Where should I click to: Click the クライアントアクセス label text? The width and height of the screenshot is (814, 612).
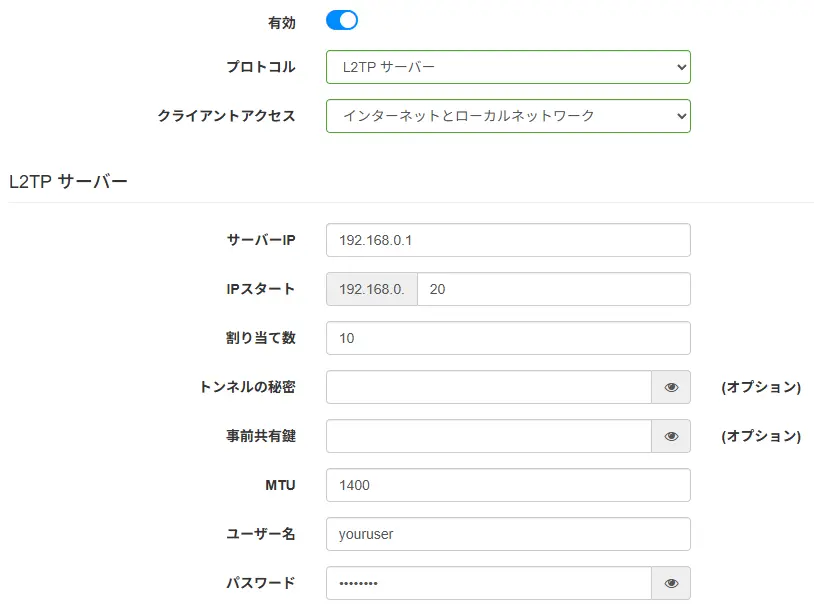[226, 116]
